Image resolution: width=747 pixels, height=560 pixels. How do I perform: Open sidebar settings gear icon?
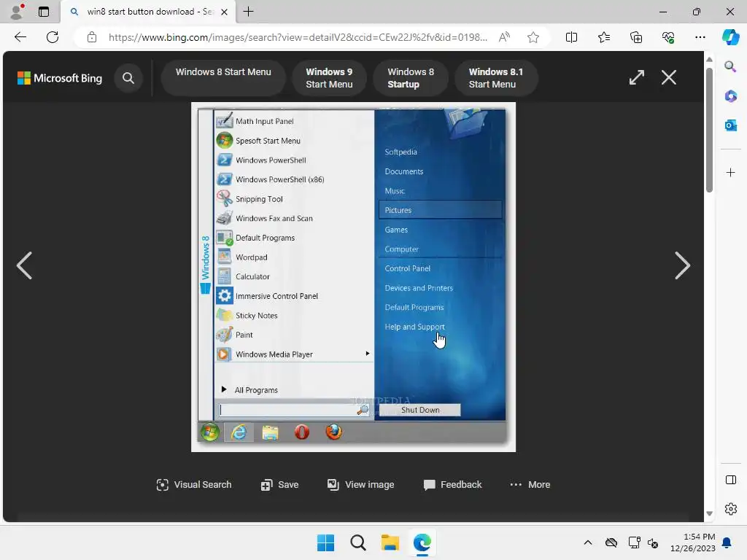point(730,509)
